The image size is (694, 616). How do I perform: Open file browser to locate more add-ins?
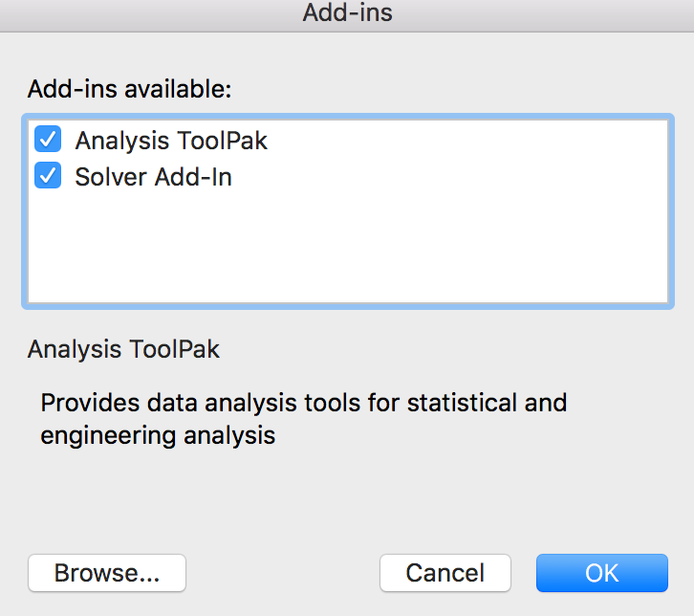click(x=107, y=573)
